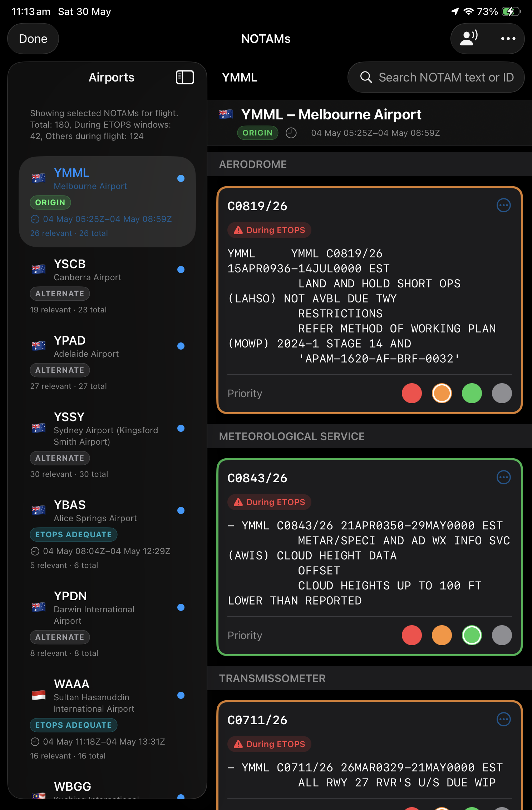
Task: Tap the blue dot beside WAAA
Action: (181, 695)
